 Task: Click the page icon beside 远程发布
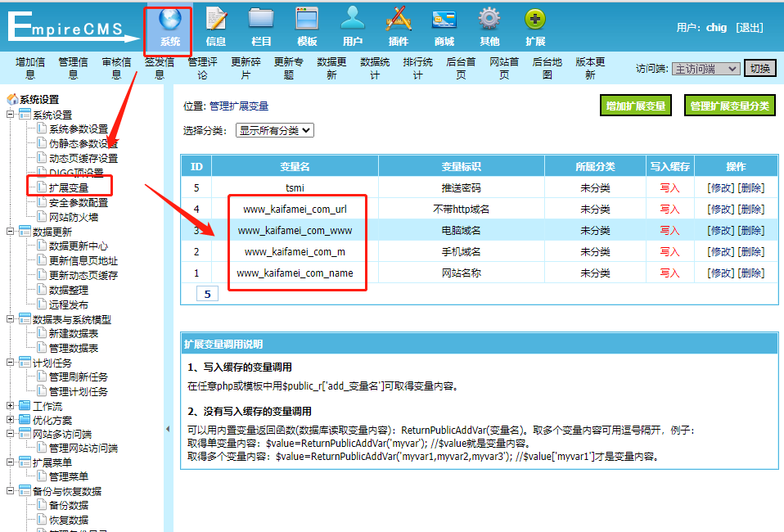[x=42, y=304]
